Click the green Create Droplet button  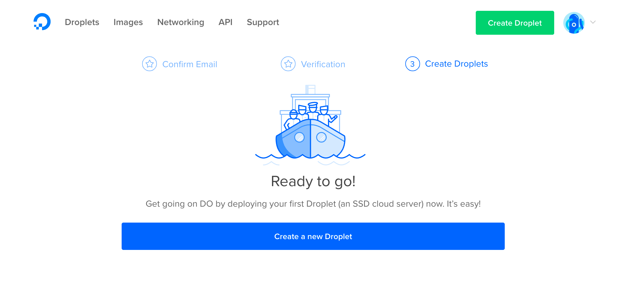tap(515, 23)
